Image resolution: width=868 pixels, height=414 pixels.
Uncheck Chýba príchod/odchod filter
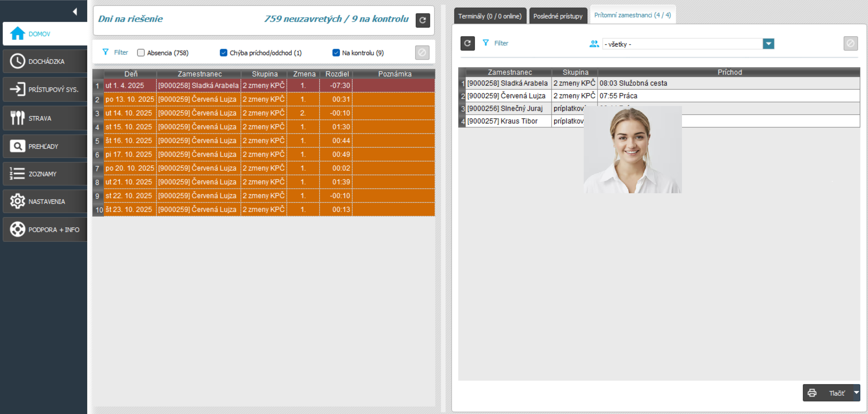click(x=224, y=53)
